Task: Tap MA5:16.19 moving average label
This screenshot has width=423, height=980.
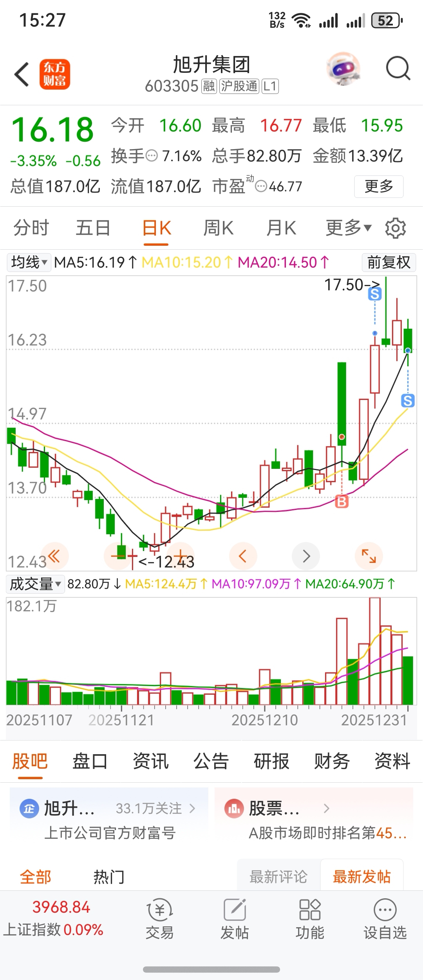Action: point(96,262)
